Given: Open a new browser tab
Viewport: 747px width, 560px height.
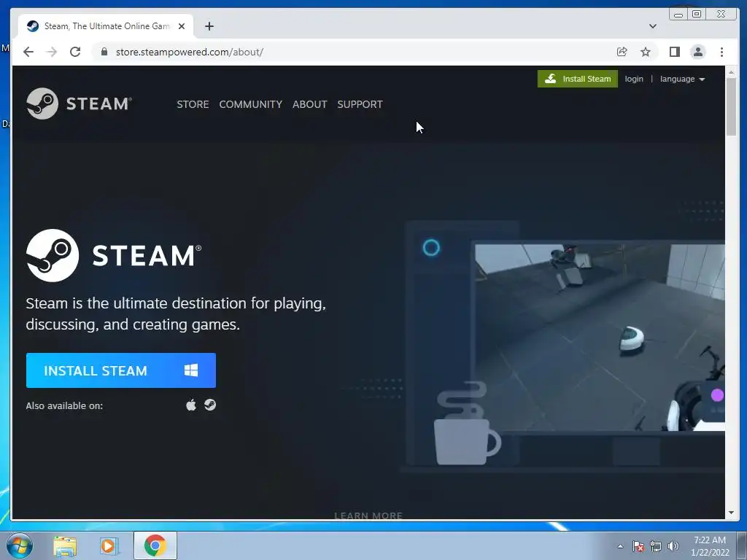Looking at the screenshot, I should [209, 26].
